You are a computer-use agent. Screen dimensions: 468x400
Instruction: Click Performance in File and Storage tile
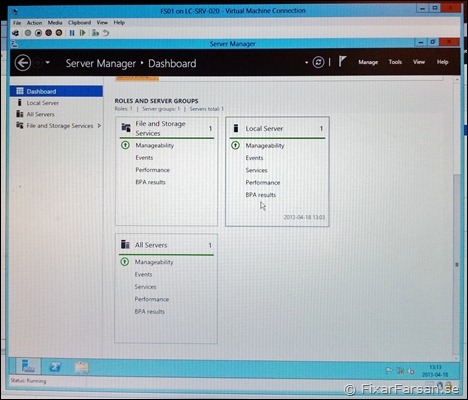[x=153, y=170]
